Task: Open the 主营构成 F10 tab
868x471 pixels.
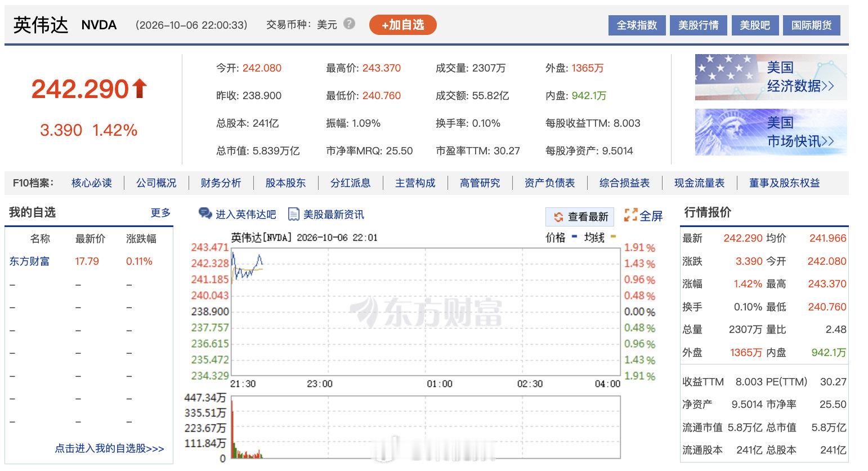Action: pyautogui.click(x=415, y=183)
